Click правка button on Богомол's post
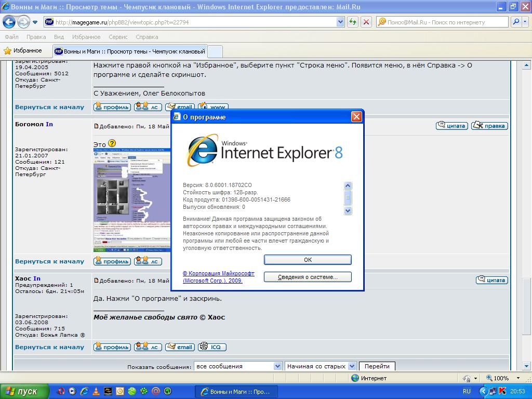This screenshot has width=532, height=399. [489, 126]
